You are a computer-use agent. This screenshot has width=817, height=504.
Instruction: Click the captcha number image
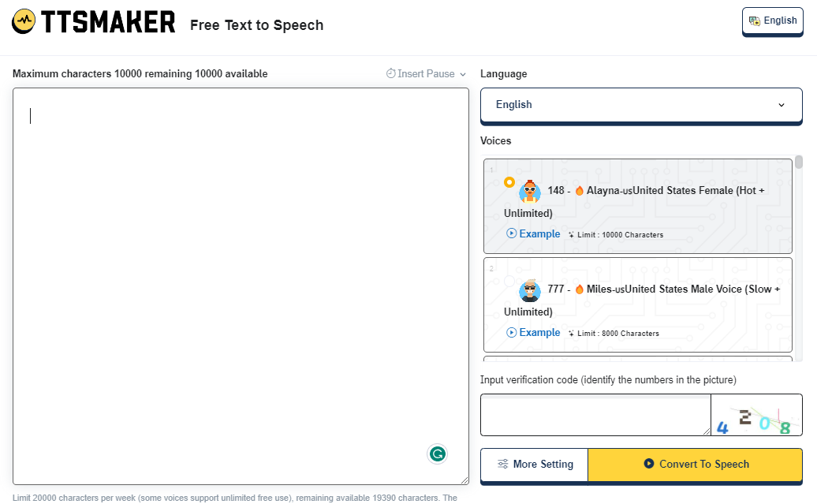pyautogui.click(x=756, y=415)
